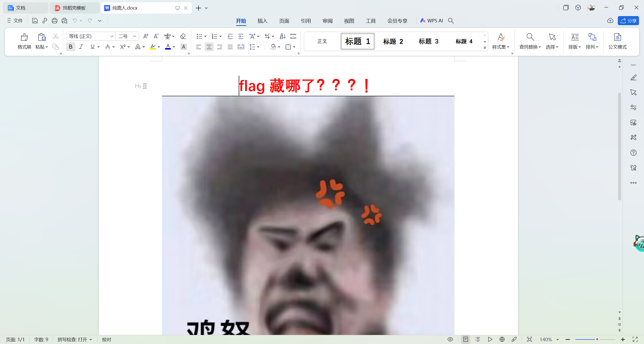Open 查找替换 find and replace

[529, 41]
